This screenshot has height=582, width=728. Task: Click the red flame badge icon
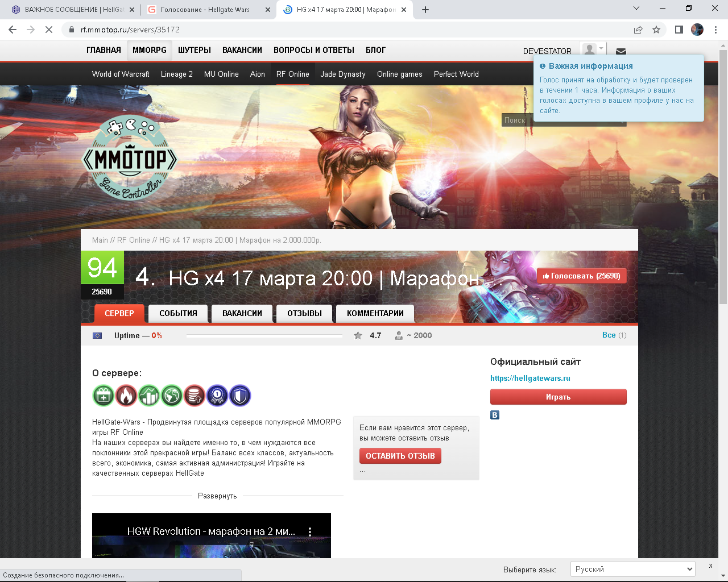click(x=126, y=395)
